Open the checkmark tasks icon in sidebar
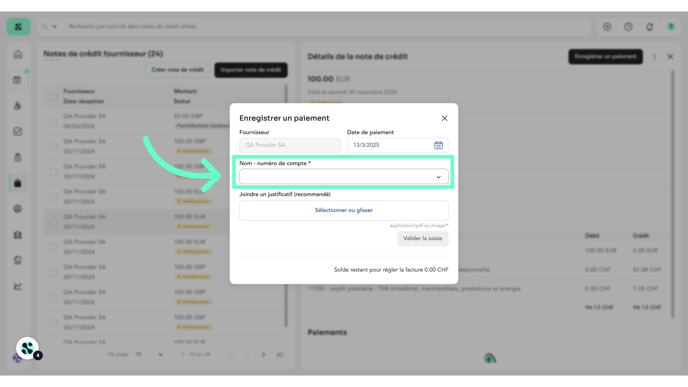 point(18,132)
